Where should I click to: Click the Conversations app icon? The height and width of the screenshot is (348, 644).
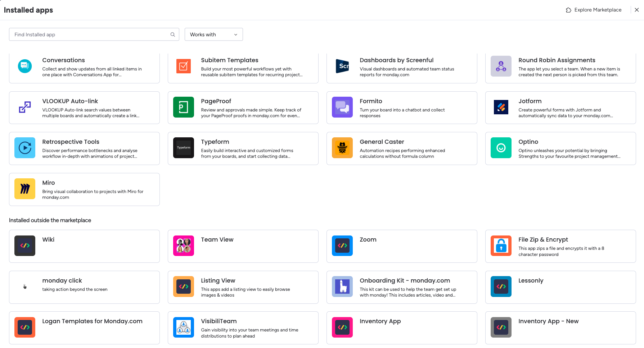25,66
